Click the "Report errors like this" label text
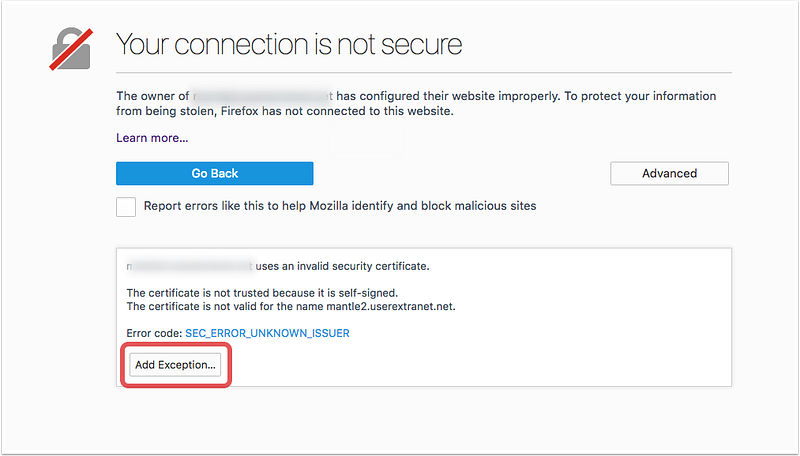Viewport: 800px width, 456px height. coord(340,206)
